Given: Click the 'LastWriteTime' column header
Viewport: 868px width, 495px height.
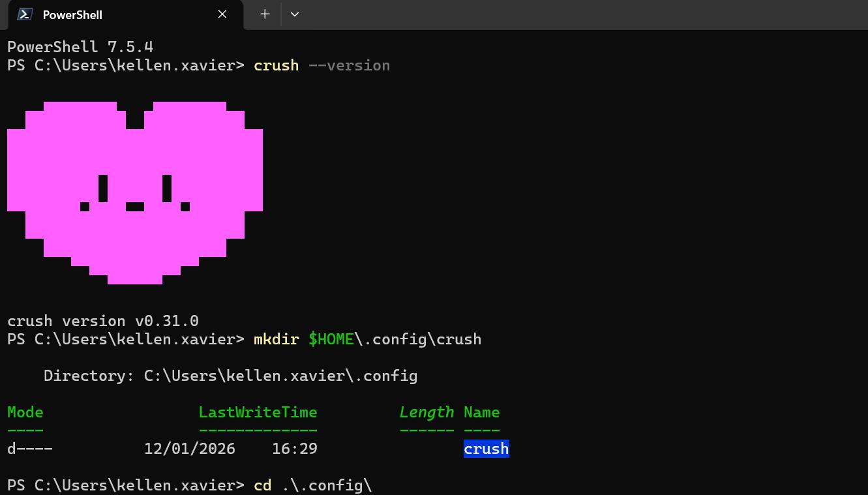Looking at the screenshot, I should 258,412.
